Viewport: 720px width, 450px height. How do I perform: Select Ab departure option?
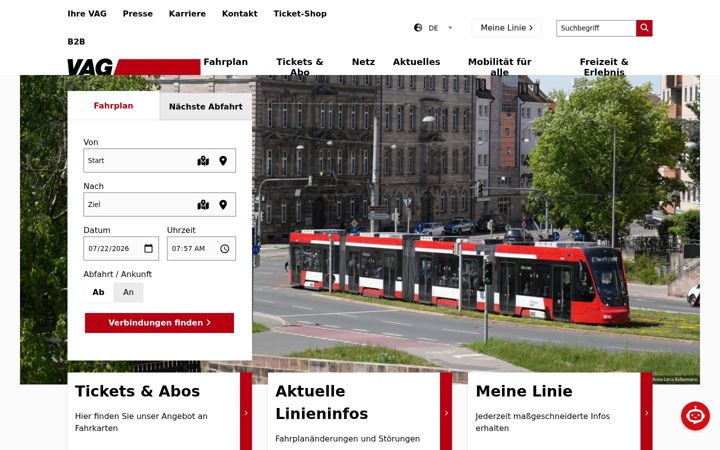[x=98, y=292]
